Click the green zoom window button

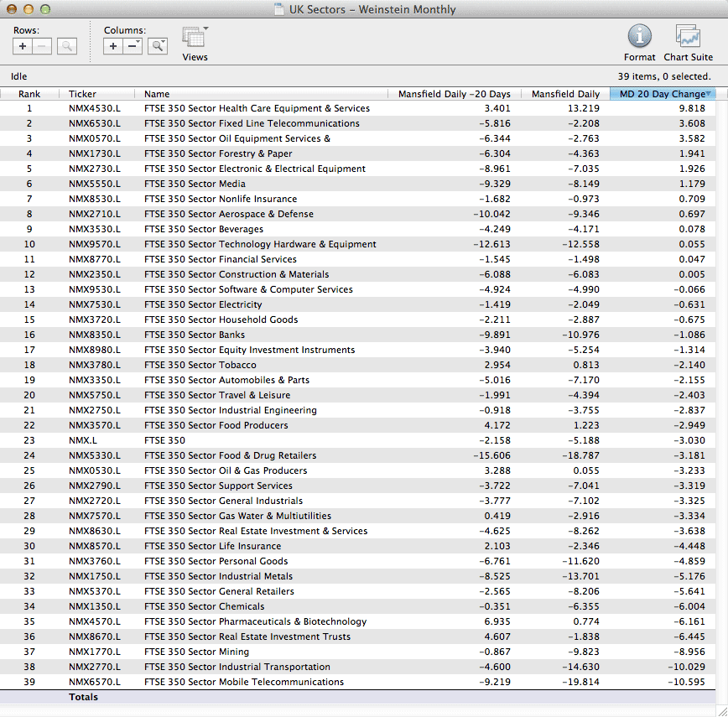[44, 9]
